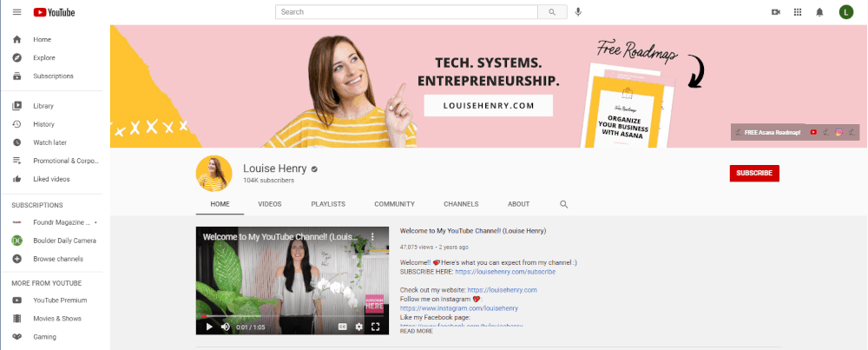Click the verified badge next to Louise Henry
The height and width of the screenshot is (350, 868).
pyautogui.click(x=314, y=168)
